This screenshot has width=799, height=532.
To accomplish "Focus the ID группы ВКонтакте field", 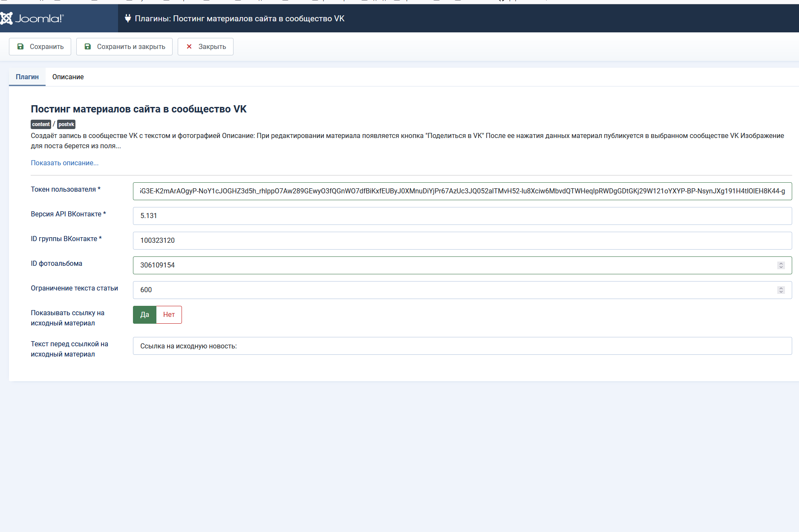I will coord(462,241).
